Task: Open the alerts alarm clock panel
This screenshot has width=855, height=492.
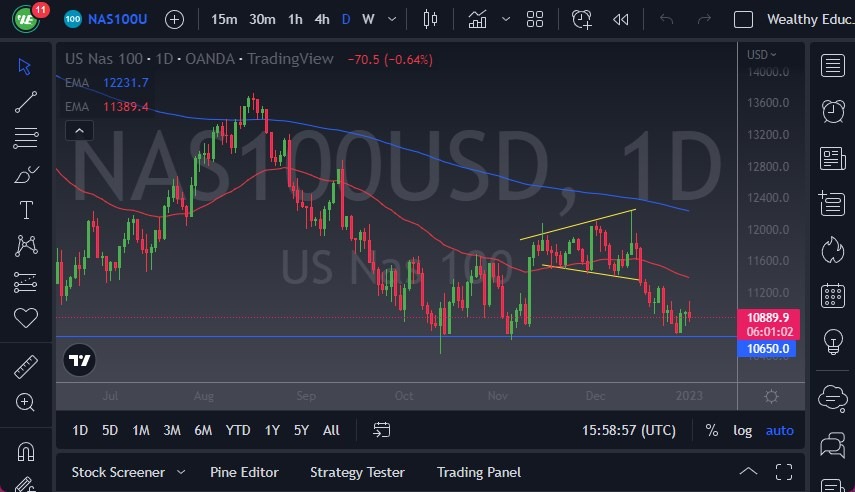Action: tap(832, 111)
